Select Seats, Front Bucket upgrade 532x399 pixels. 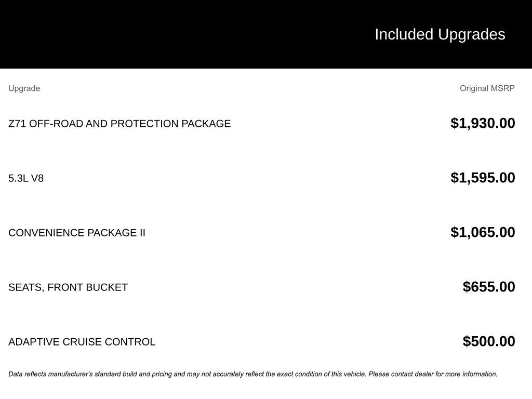point(68,287)
